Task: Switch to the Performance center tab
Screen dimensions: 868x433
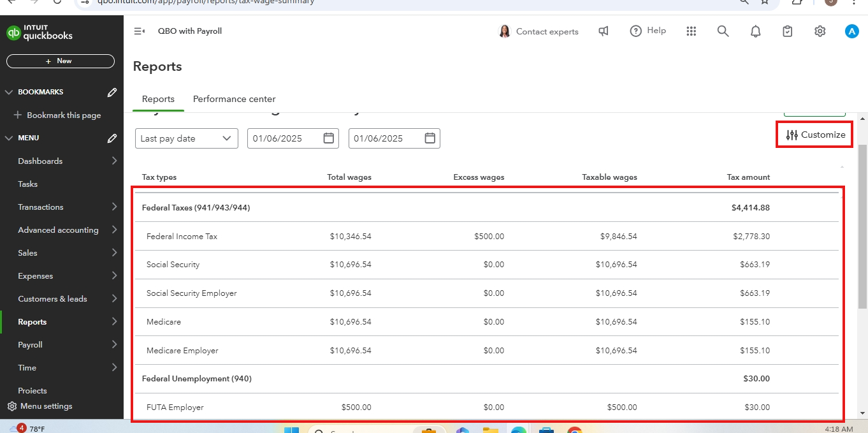Action: [235, 99]
